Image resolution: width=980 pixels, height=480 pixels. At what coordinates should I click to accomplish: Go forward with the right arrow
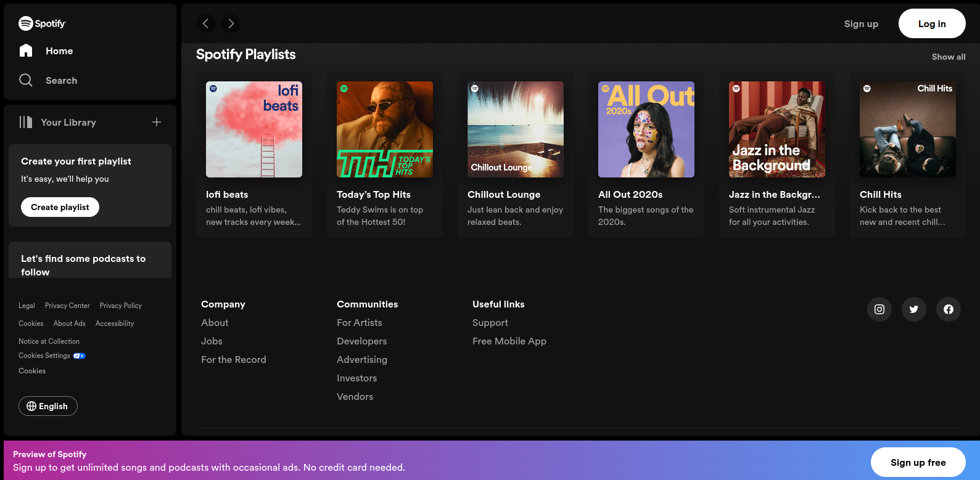click(231, 23)
